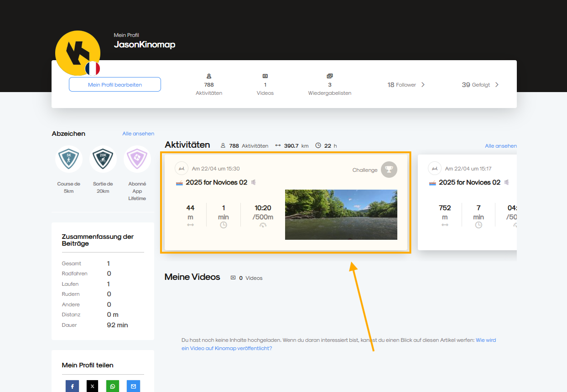The image size is (567, 392).
Task: Expand the Gefolgt list chevron
Action: point(497,85)
